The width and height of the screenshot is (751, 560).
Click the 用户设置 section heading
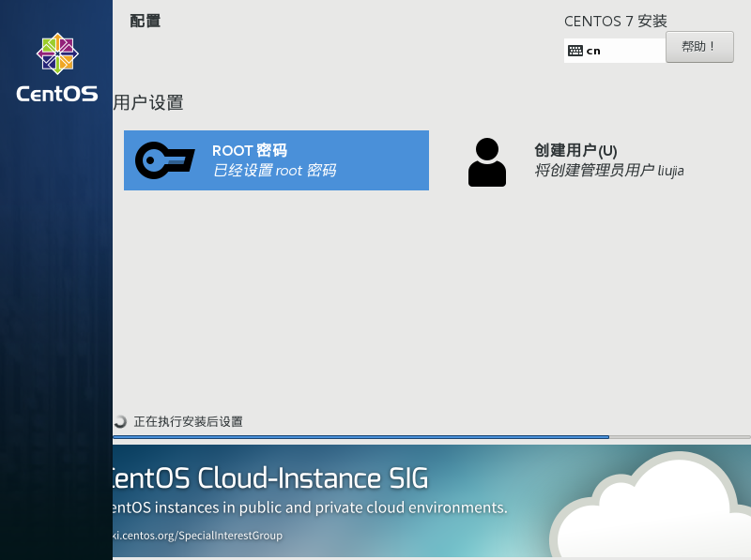[x=148, y=102]
